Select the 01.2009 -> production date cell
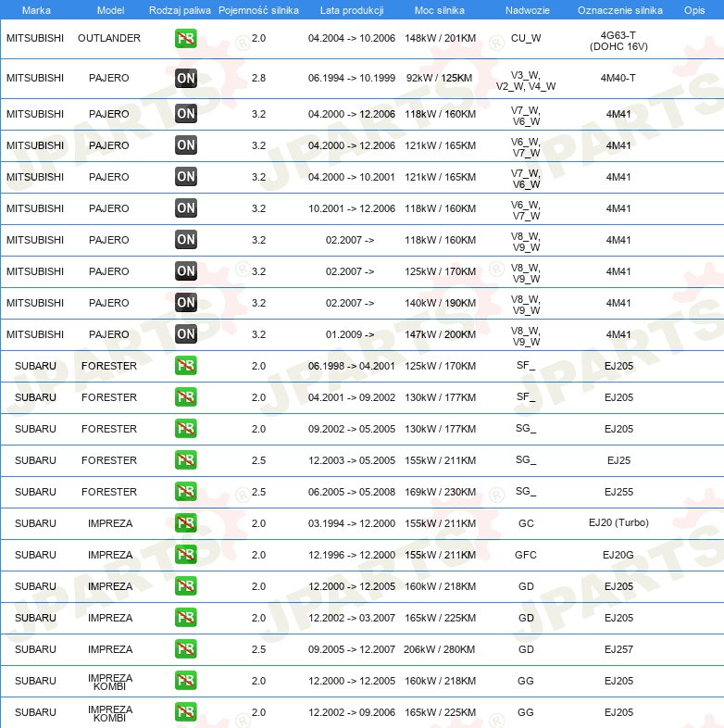This screenshot has height=728, width=724. [x=350, y=334]
